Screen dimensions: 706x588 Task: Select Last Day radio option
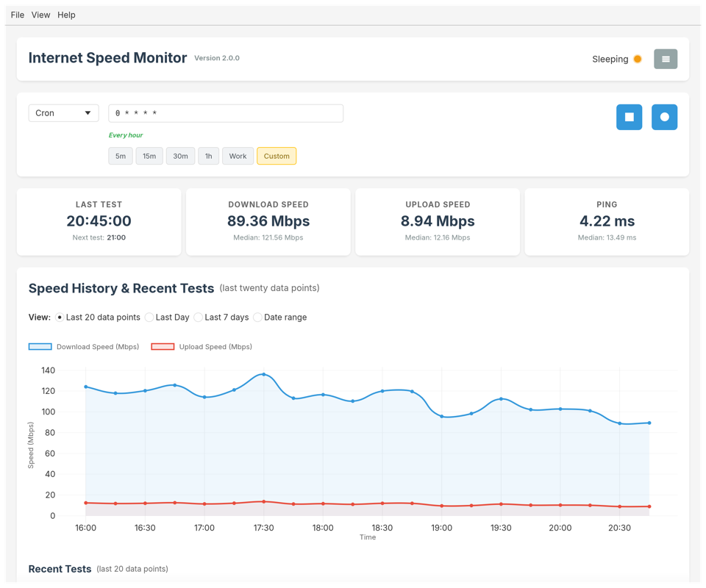(149, 318)
